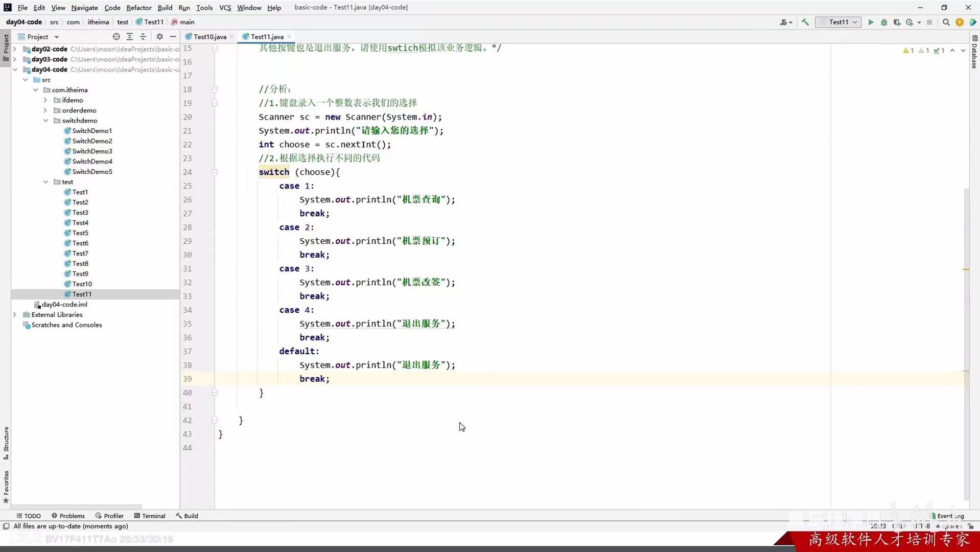Open Search Everywhere magnifier icon
Viewport: 980px width, 552px height.
946,22
